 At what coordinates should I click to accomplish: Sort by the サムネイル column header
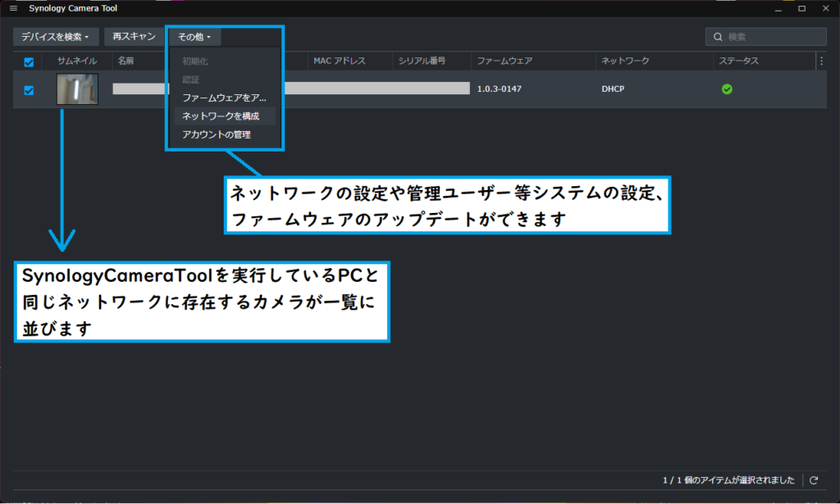pos(77,61)
